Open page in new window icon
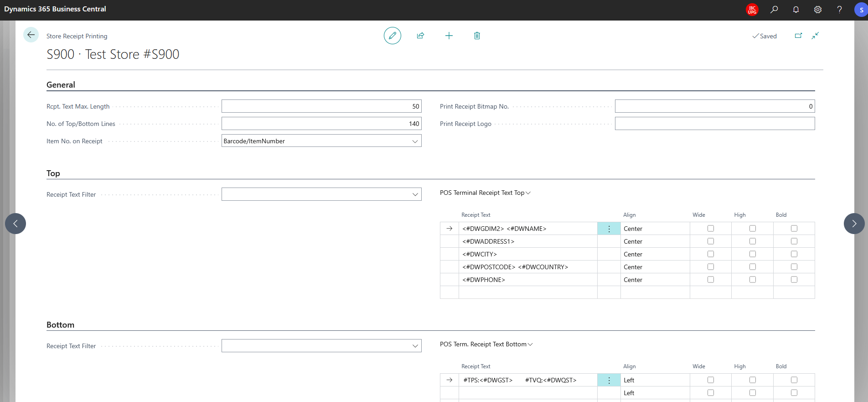Screen dimensions: 868x402 tap(798, 36)
